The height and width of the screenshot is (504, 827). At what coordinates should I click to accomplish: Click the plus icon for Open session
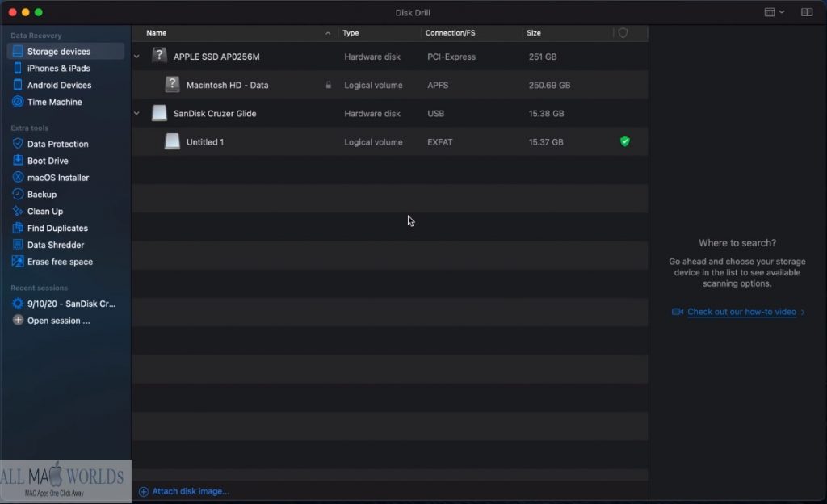pyautogui.click(x=18, y=320)
